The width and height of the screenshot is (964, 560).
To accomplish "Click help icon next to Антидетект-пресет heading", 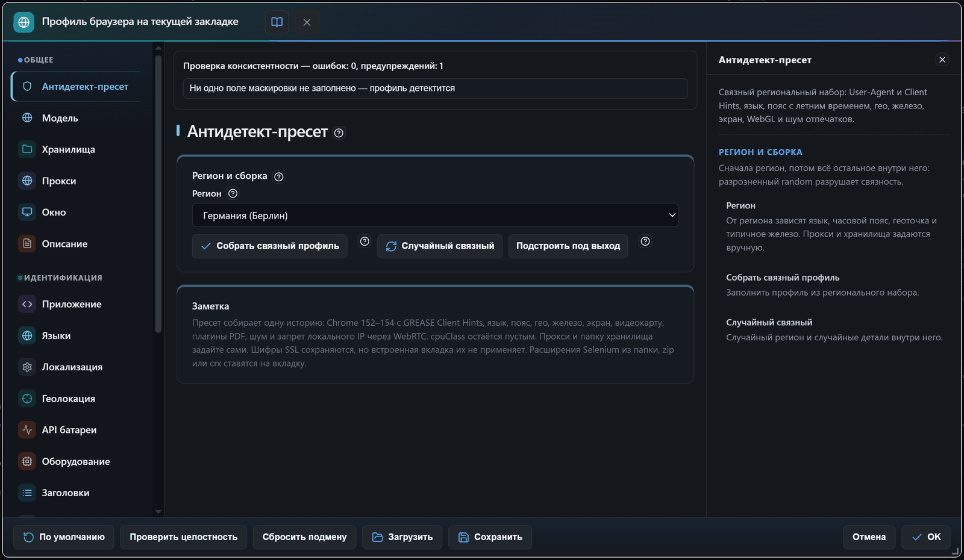I will pos(339,133).
